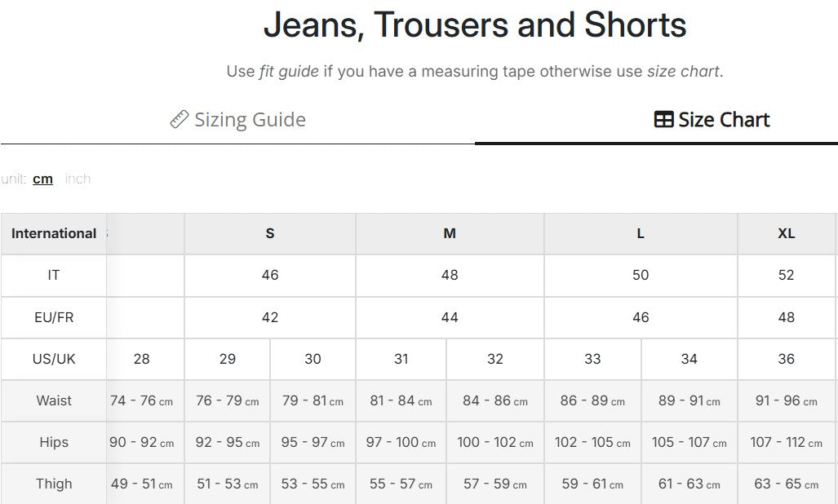Click the waist 81 - 84 cm cell
Image resolution: width=838 pixels, height=504 pixels.
[401, 400]
